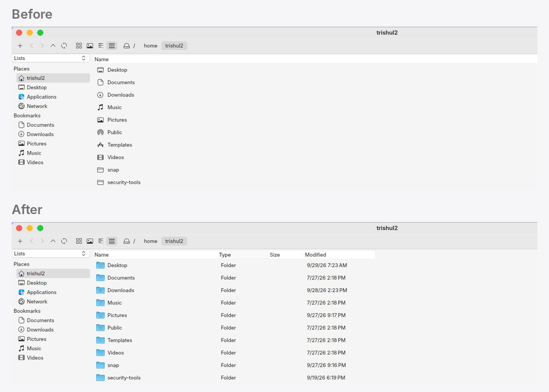Viewport: 549px width, 392px height.
Task: Switch to image preview view in After window
Action: click(90, 242)
